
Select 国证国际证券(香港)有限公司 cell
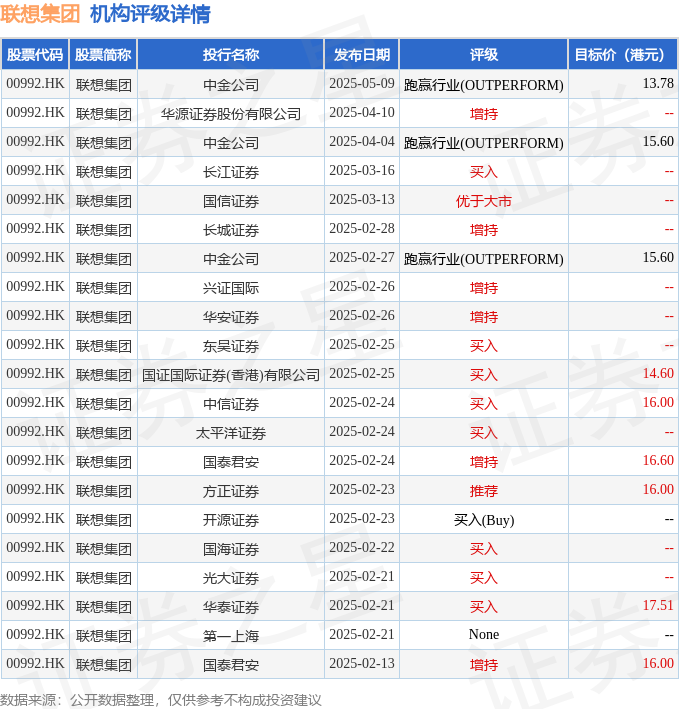tap(231, 374)
